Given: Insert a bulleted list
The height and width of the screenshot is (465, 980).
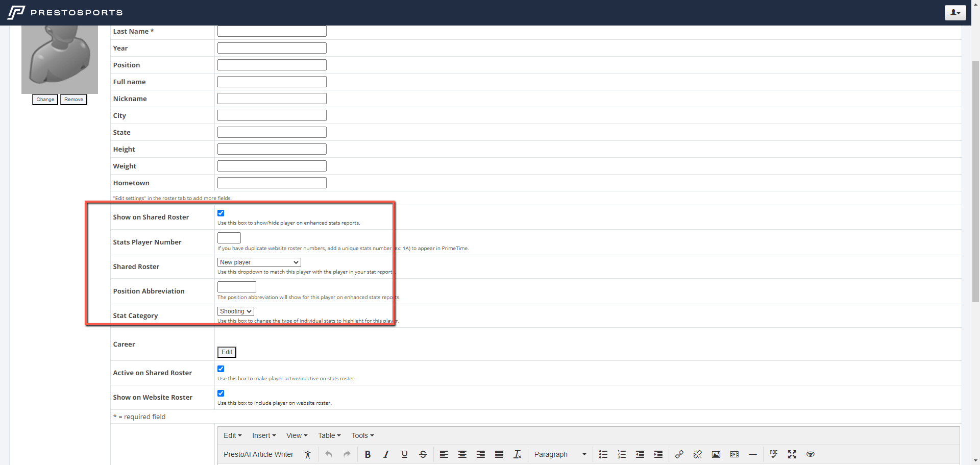Looking at the screenshot, I should [x=603, y=454].
